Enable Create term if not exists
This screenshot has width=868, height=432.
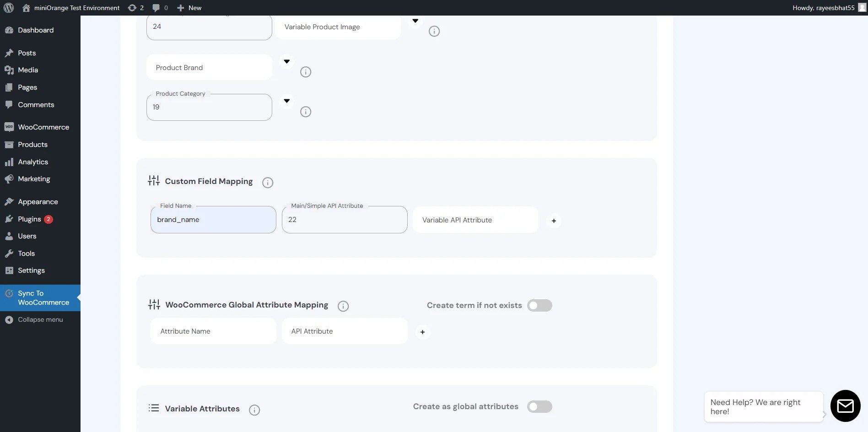tap(539, 305)
